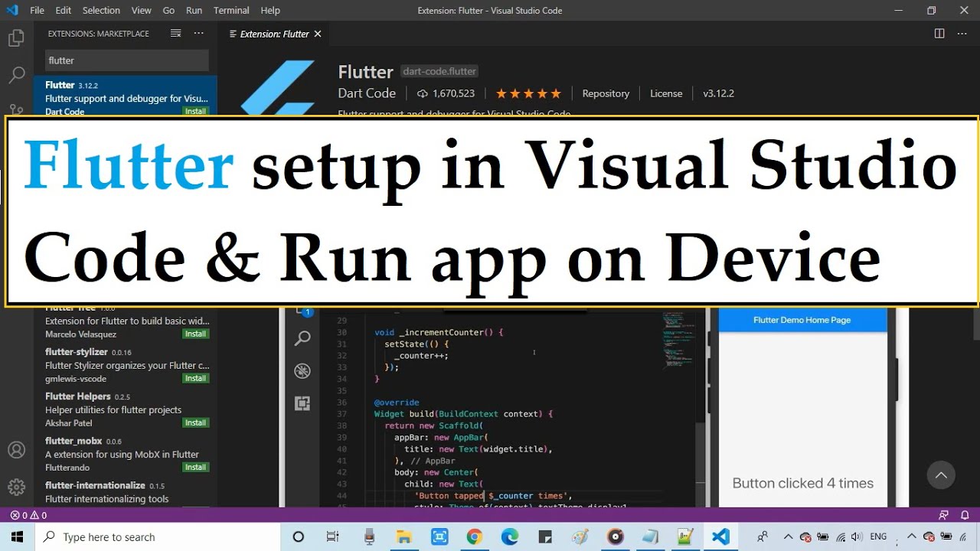Click the Windows taskbar search box
This screenshot has width=980, height=551.
click(157, 536)
